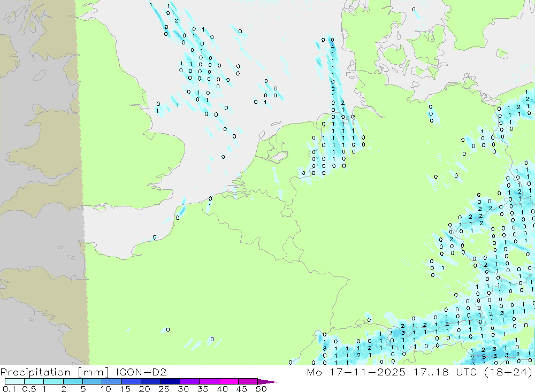Viewport: 535px width, 392px height.
Task: Choose the dark blue swatch between 20 and 25
Action: coord(151,381)
